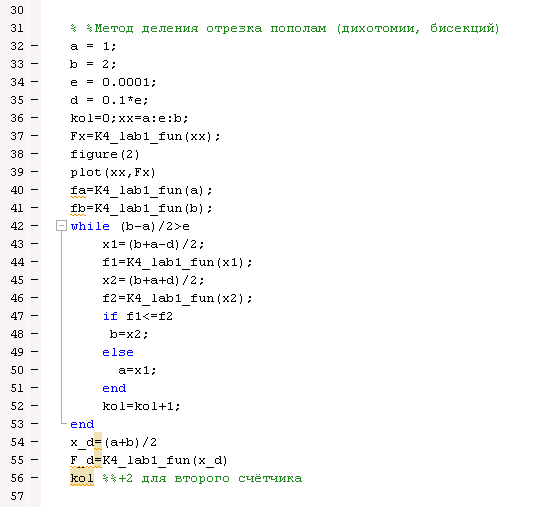Click the 'figure(2)' statement
Screen dimensions: 548x507
[x=105, y=154]
